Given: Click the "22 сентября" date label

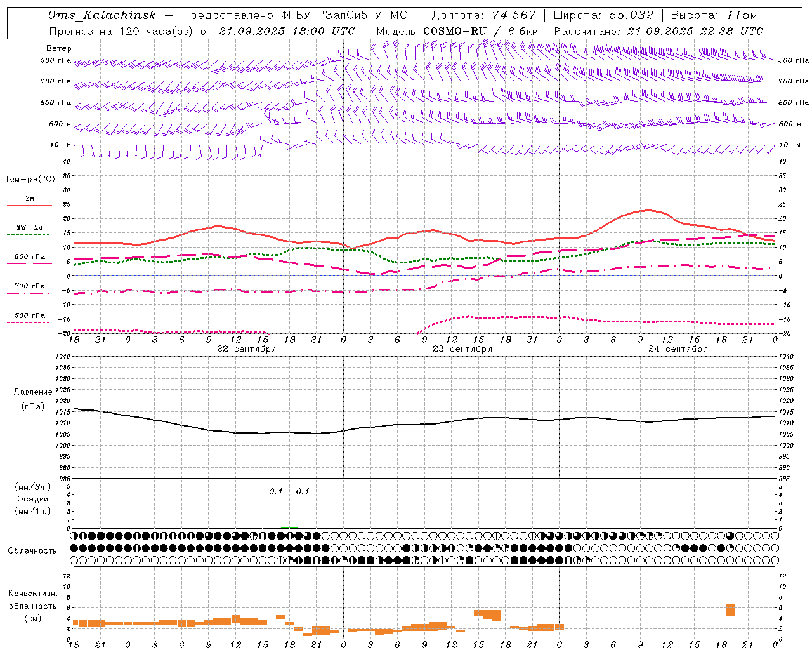Looking at the screenshot, I should point(246,349).
